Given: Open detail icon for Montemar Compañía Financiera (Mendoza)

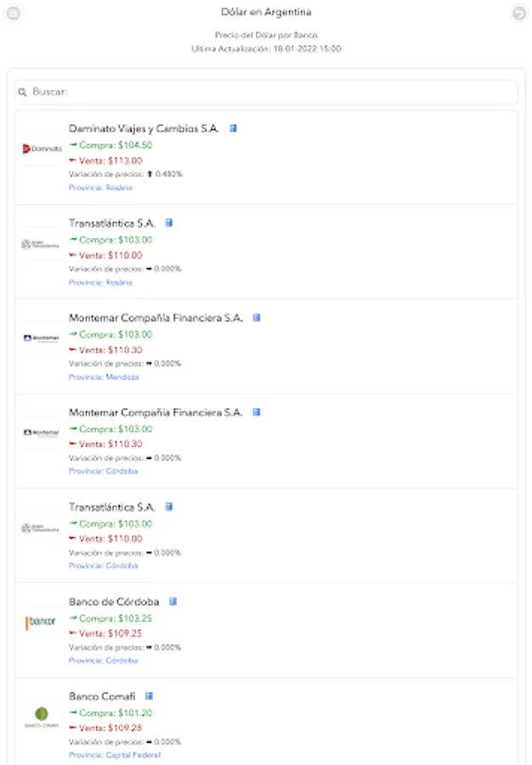Looking at the screenshot, I should [x=258, y=316].
